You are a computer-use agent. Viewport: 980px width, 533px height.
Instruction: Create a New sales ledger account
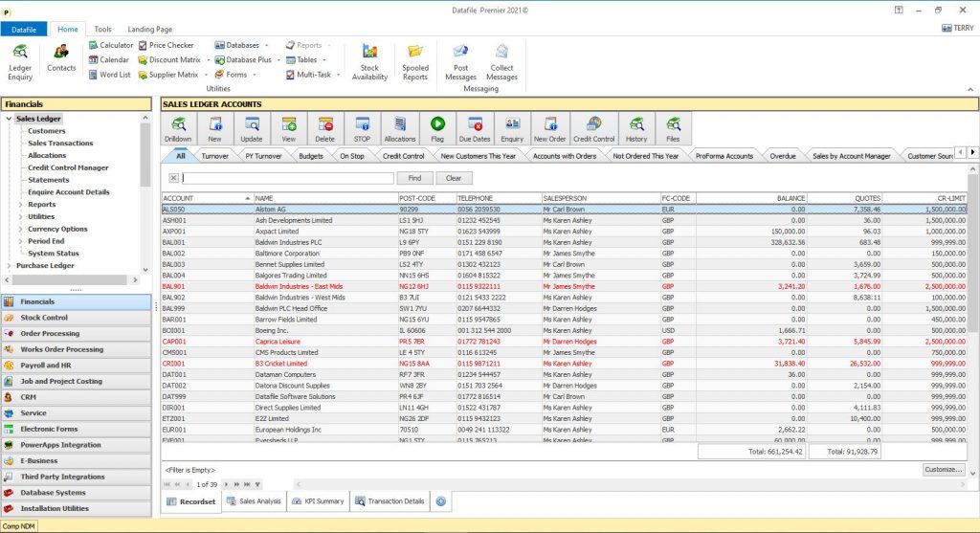tap(214, 129)
